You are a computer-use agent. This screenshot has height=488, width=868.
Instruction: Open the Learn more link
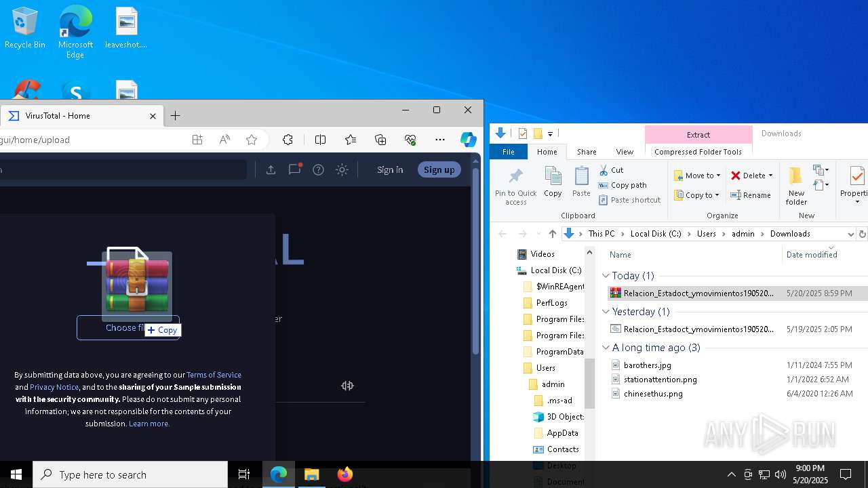(149, 424)
